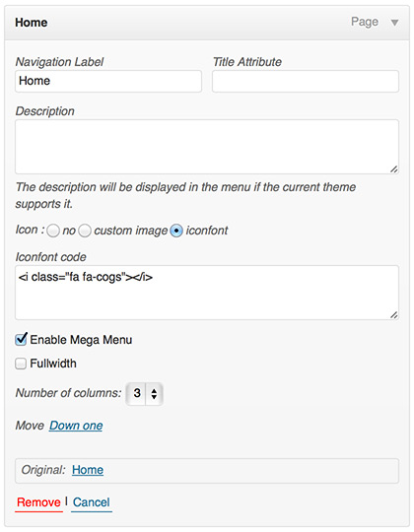
Task: Click the Cancel link
Action: [x=92, y=502]
